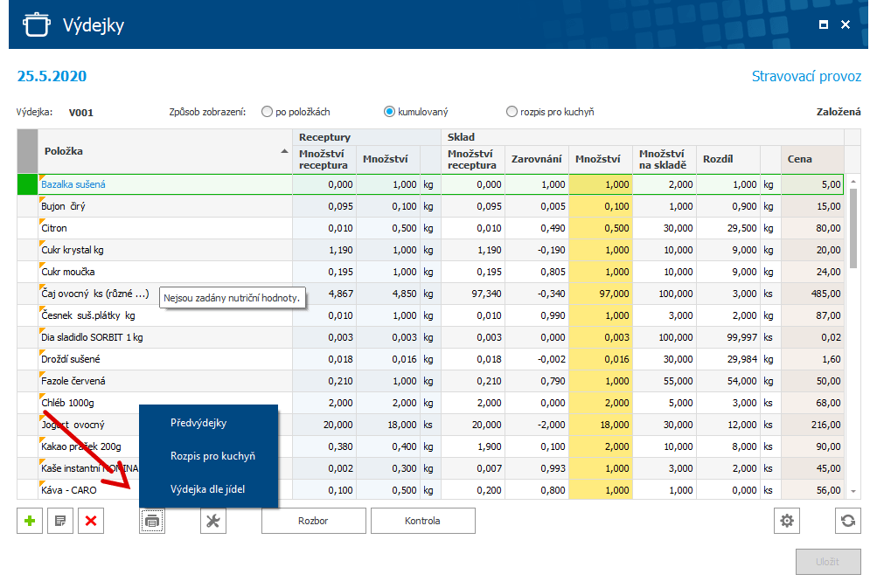
Task: Click the Zarovnání column header
Action: 536,159
